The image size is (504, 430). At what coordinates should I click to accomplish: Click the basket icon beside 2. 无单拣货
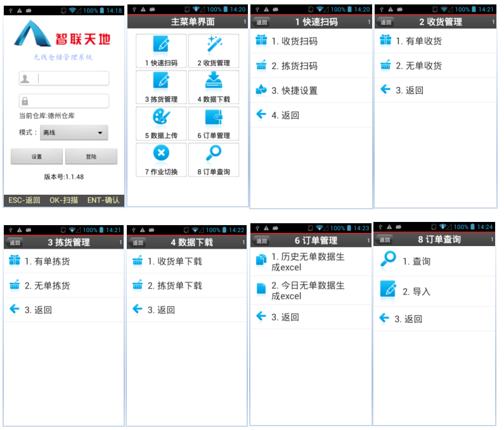15,285
